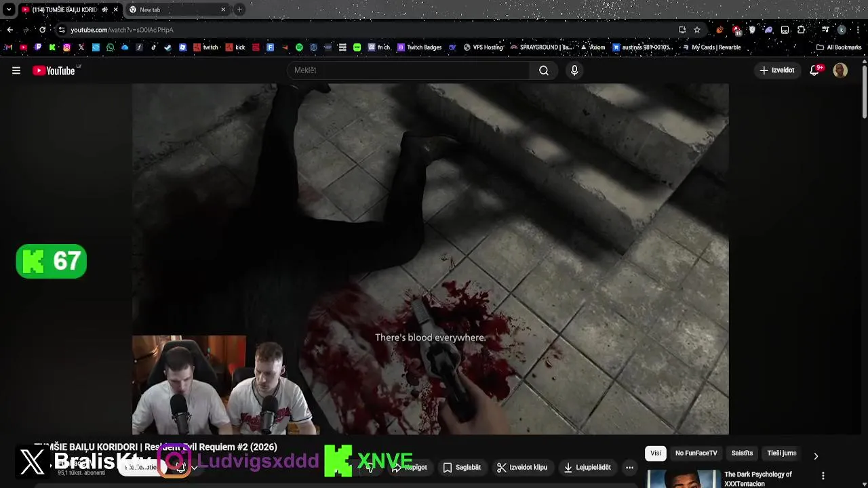
Task: Go back with the browser arrow
Action: pos(9,30)
